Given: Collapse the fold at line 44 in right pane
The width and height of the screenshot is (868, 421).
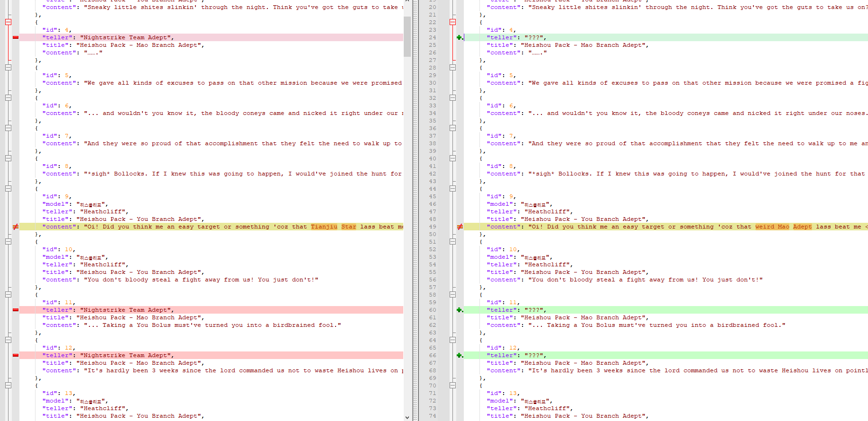Looking at the screenshot, I should [452, 189].
